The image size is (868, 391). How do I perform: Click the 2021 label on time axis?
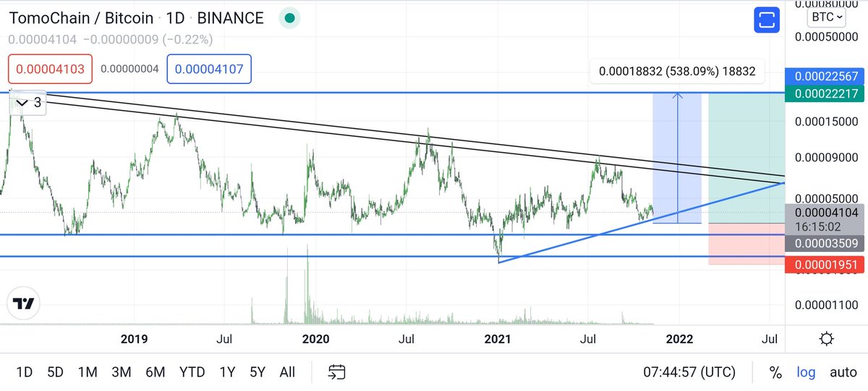click(x=498, y=339)
